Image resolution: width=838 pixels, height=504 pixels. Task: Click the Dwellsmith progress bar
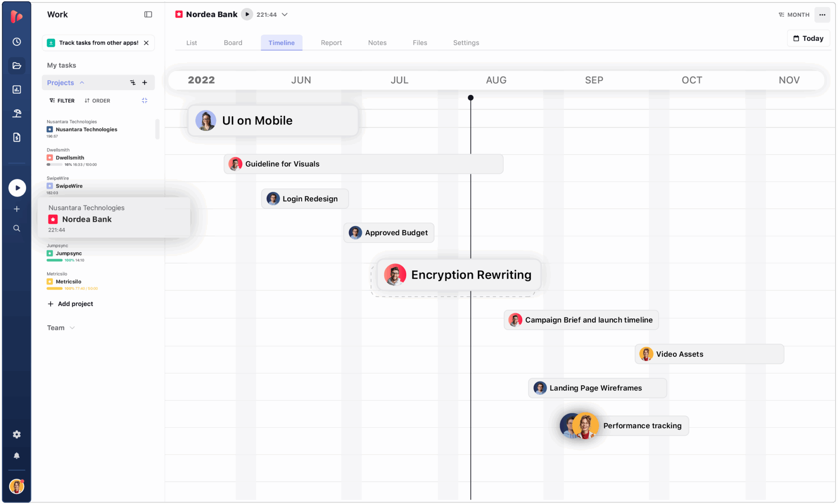coord(55,164)
